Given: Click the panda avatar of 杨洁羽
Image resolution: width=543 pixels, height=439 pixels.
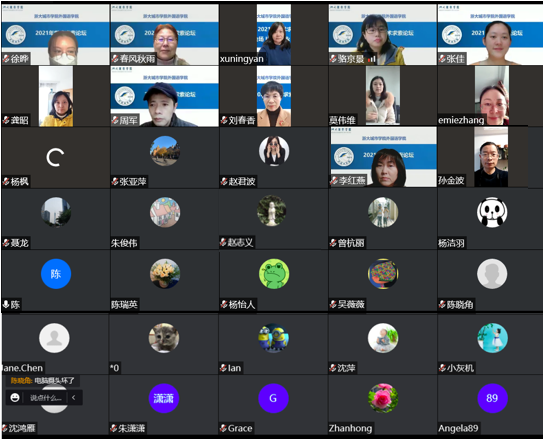Looking at the screenshot, I should click(492, 212).
